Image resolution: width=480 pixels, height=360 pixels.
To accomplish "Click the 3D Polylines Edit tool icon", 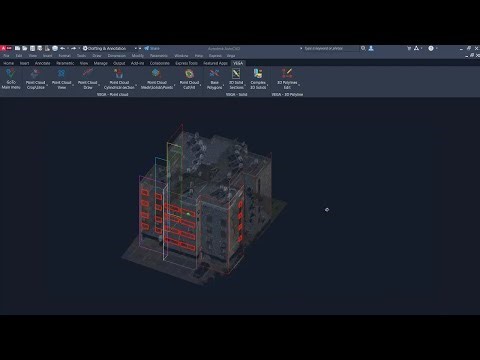I will [x=287, y=74].
